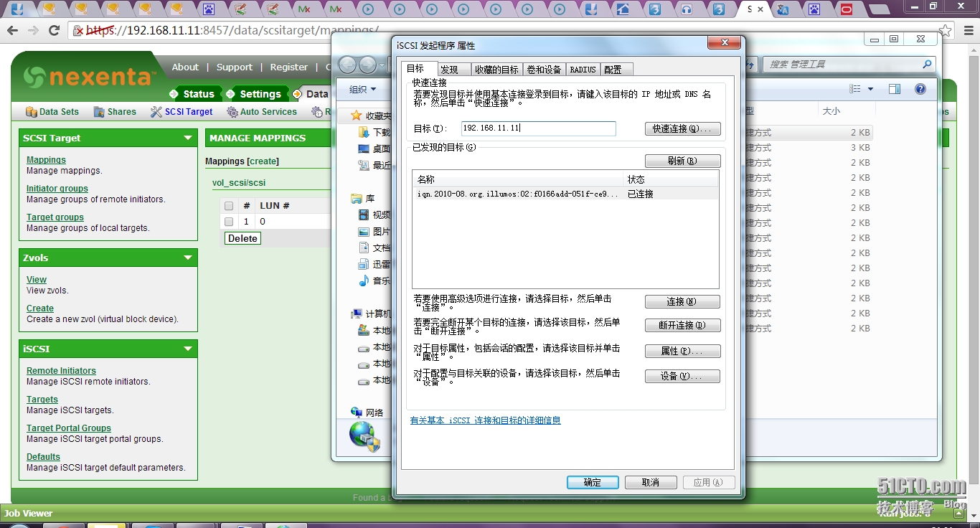Open Target Portal Groups link
Image resolution: width=980 pixels, height=528 pixels.
69,428
